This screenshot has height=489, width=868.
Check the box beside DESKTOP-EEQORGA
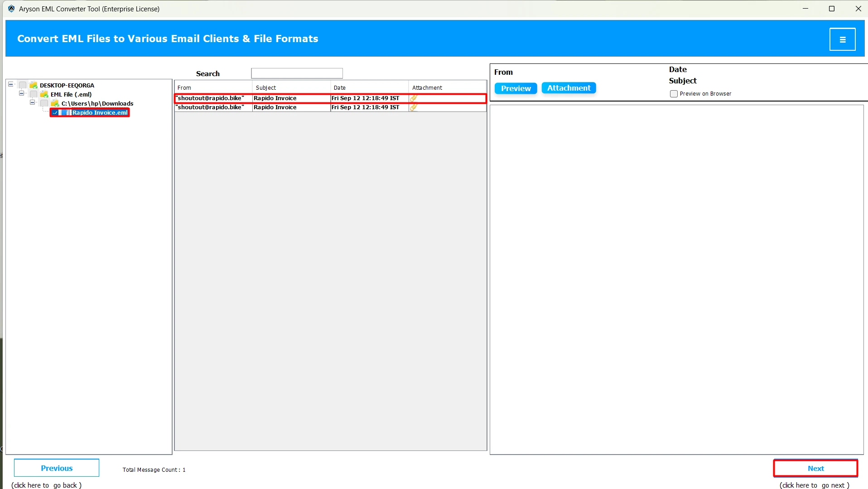[x=22, y=85]
